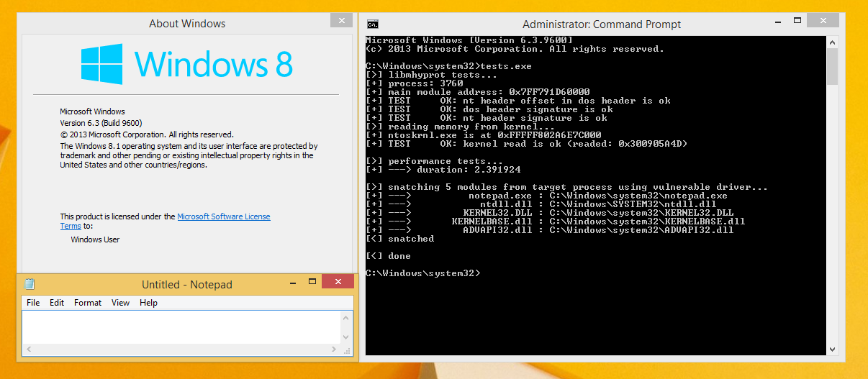Click the 'ADVAPI32.dll' module output line

click(550, 230)
